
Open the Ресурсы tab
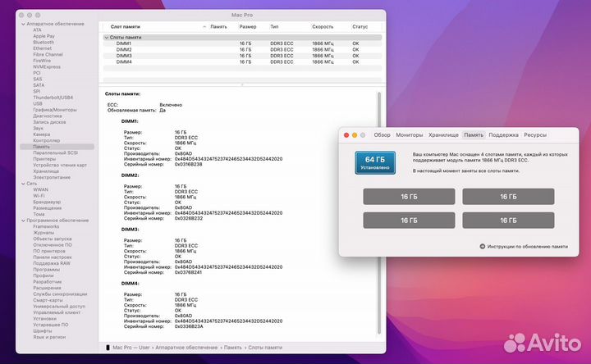point(535,134)
